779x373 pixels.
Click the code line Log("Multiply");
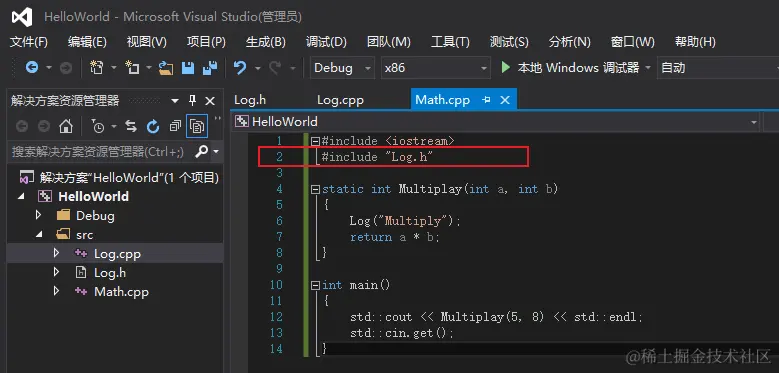coord(405,221)
